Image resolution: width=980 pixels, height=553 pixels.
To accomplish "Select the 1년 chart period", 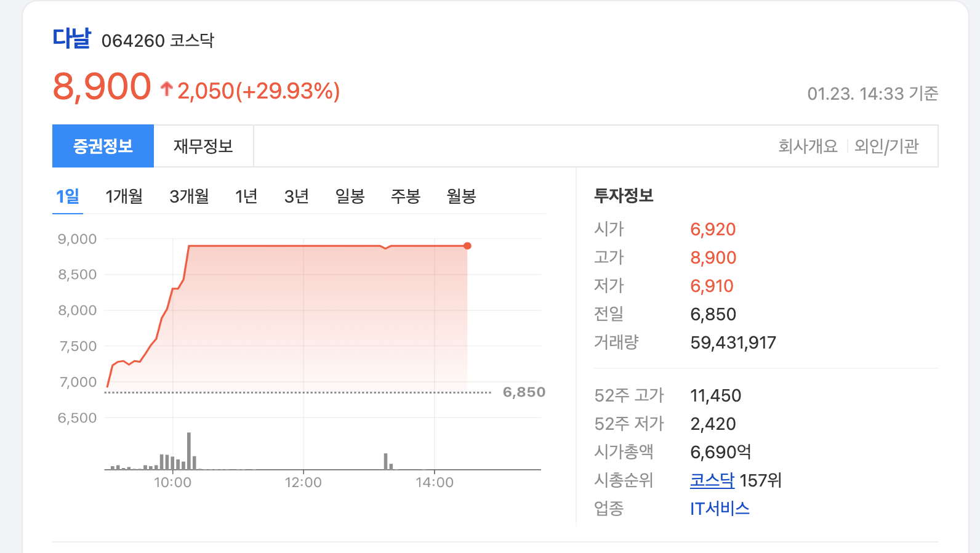I will point(246,196).
